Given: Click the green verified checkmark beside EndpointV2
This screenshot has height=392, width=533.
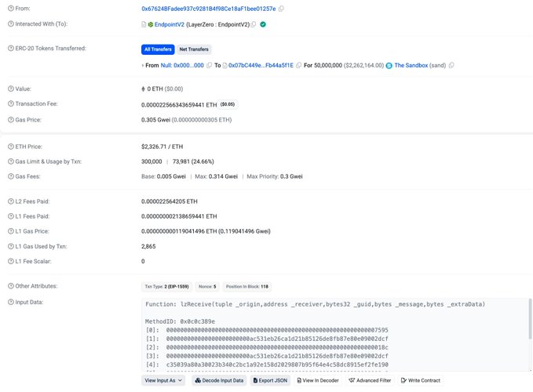Looking at the screenshot, I should (x=263, y=24).
